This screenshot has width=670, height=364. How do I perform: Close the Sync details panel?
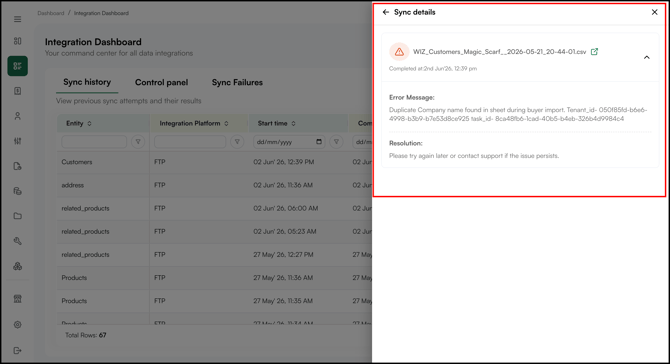pyautogui.click(x=655, y=12)
